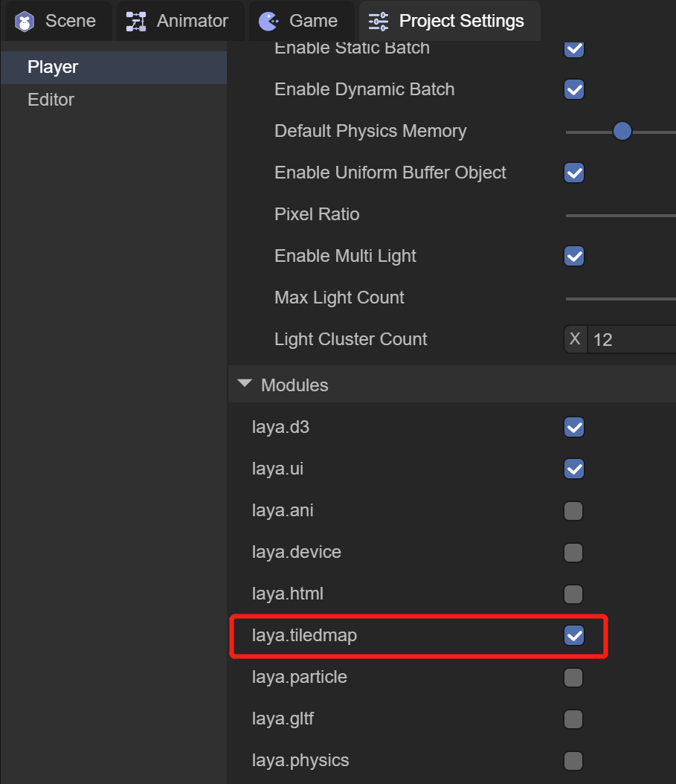Disable the Enable Dynamic Batch checkbox
676x784 pixels.
pos(574,90)
